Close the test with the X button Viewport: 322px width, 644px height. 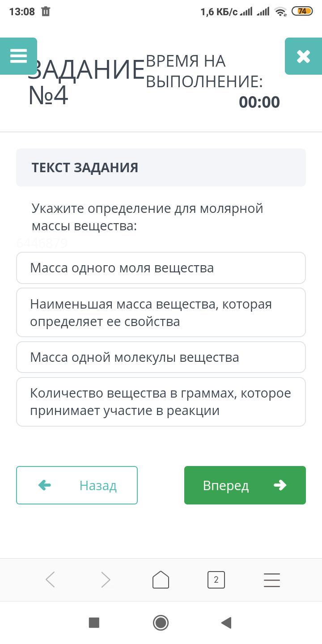[303, 56]
